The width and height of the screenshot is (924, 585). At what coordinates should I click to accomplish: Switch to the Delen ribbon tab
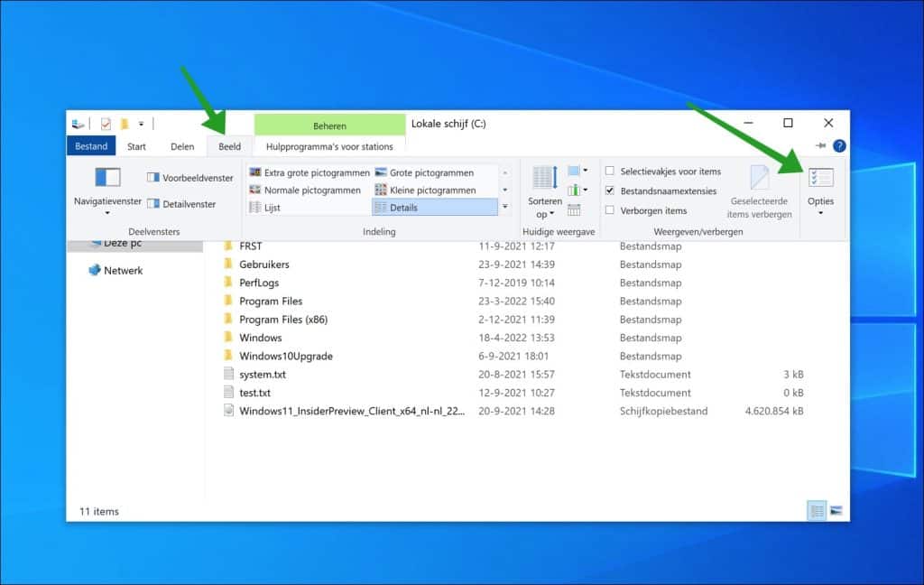click(x=181, y=145)
